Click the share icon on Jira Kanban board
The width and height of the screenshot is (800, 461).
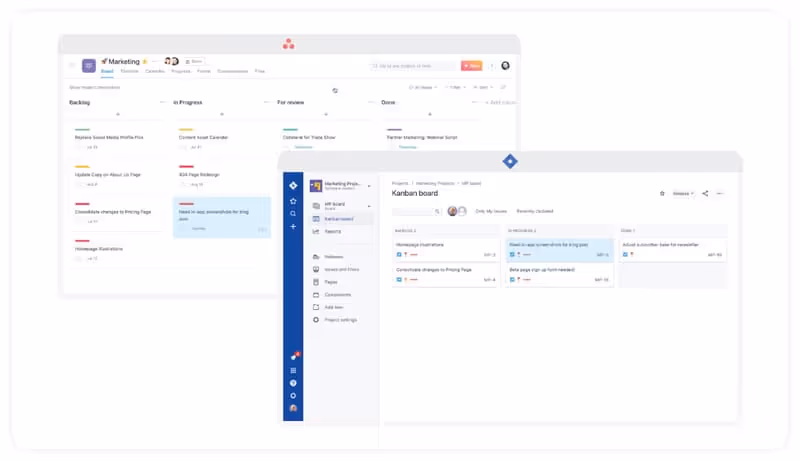pyautogui.click(x=705, y=193)
